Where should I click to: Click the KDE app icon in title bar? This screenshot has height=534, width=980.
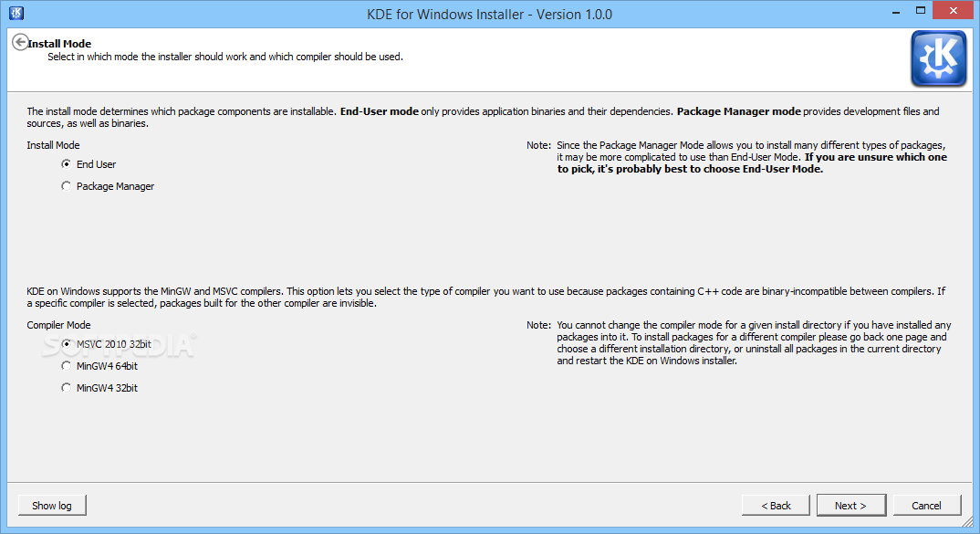[x=16, y=13]
